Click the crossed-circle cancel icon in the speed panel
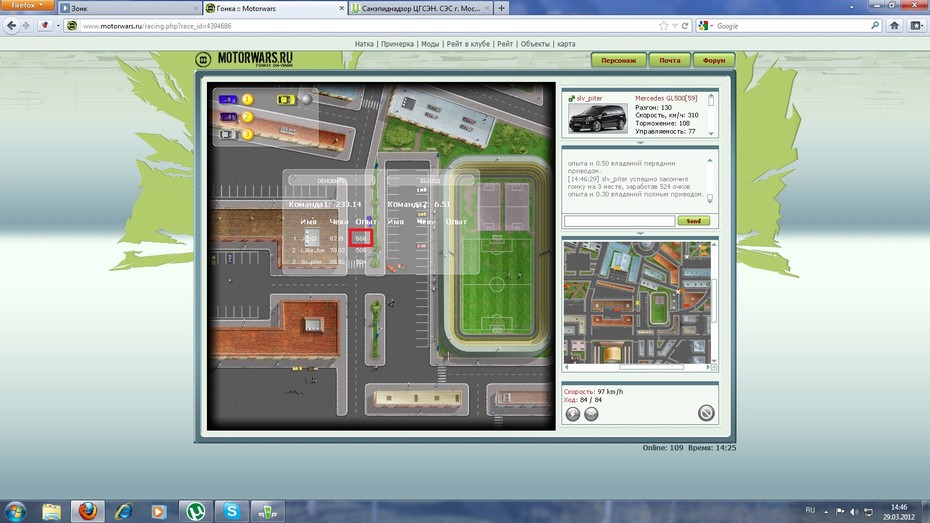This screenshot has width=930, height=523. [706, 413]
